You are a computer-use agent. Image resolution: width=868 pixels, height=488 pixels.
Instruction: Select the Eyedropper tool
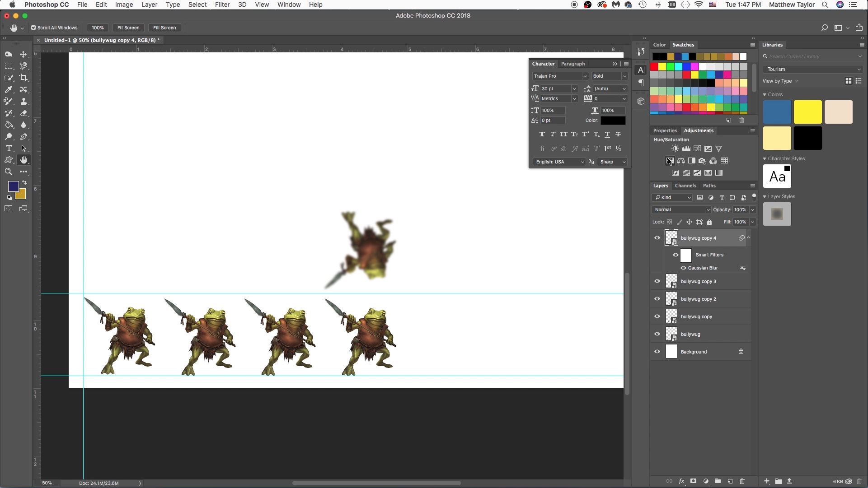(9, 89)
